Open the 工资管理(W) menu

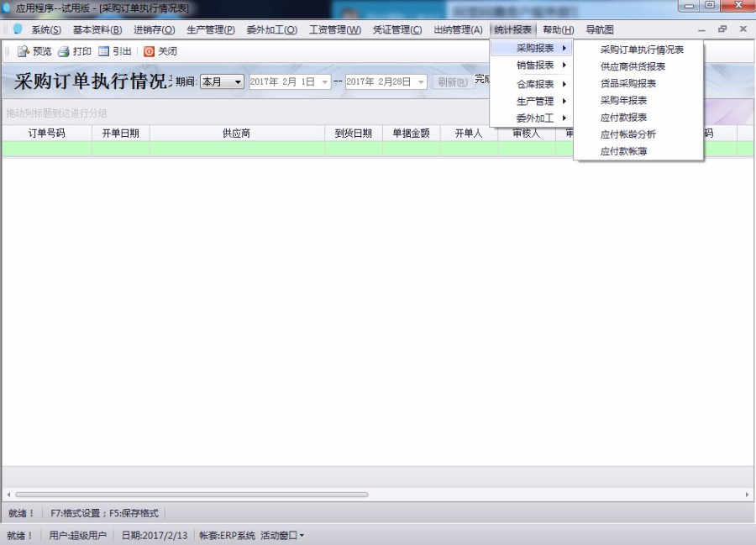pos(335,30)
